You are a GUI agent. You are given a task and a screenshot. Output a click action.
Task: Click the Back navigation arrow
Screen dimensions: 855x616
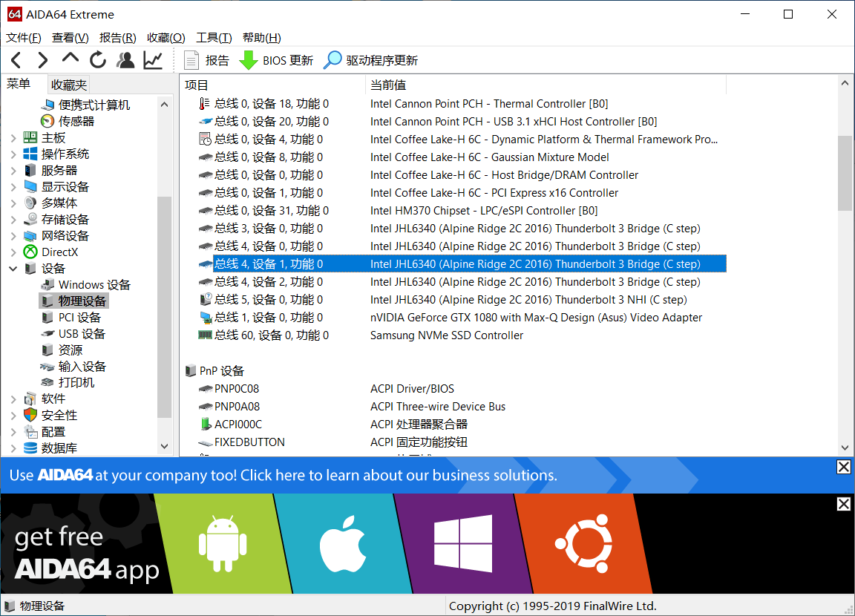pyautogui.click(x=16, y=60)
